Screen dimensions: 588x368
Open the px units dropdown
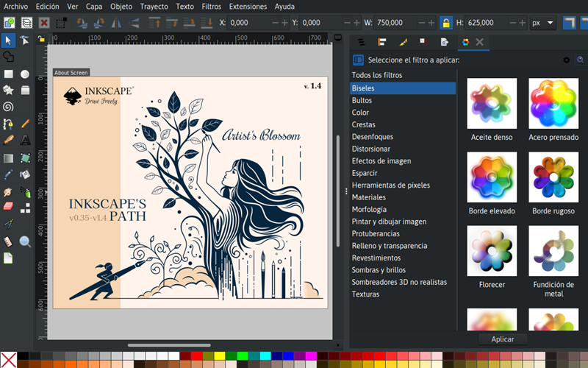[542, 23]
